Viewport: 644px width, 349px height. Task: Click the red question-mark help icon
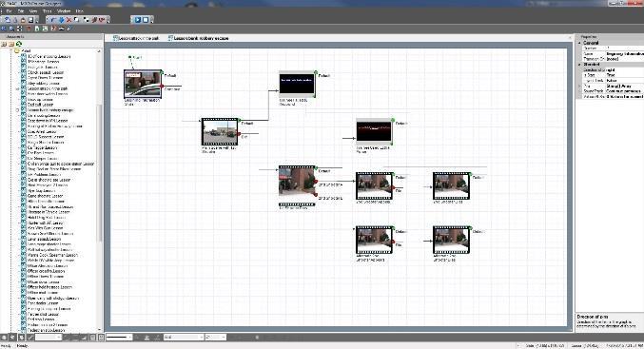(x=53, y=29)
